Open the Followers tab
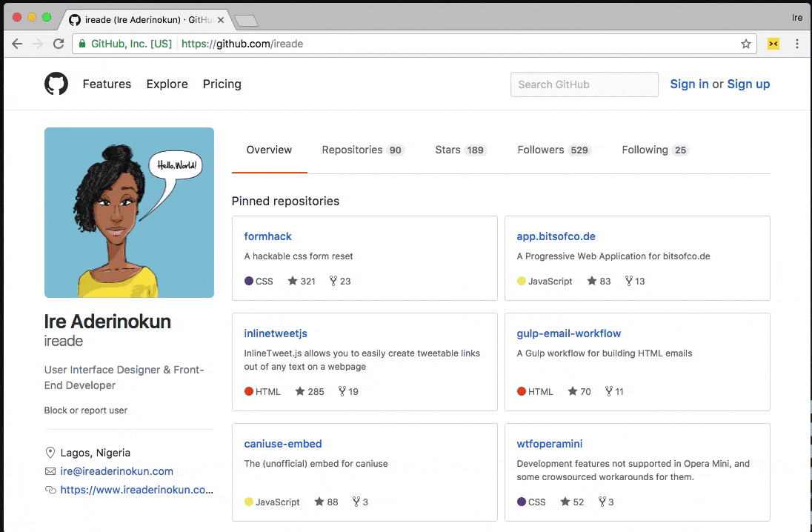The image size is (812, 532). click(x=553, y=150)
